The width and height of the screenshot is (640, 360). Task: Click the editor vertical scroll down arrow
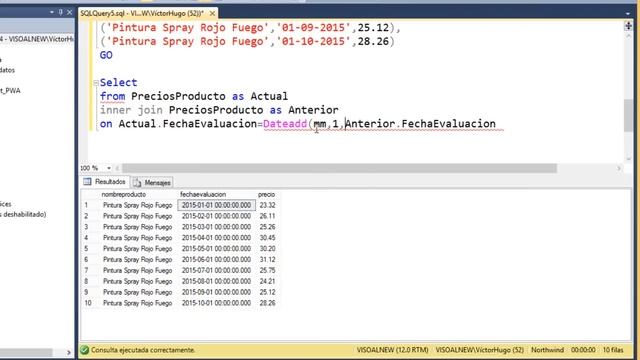point(628,159)
